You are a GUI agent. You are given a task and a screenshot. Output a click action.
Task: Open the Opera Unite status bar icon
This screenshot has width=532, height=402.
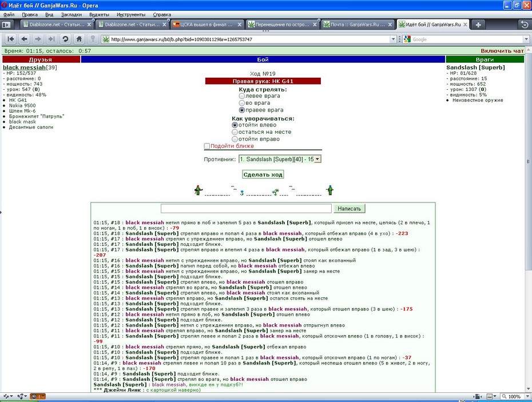tap(21, 396)
